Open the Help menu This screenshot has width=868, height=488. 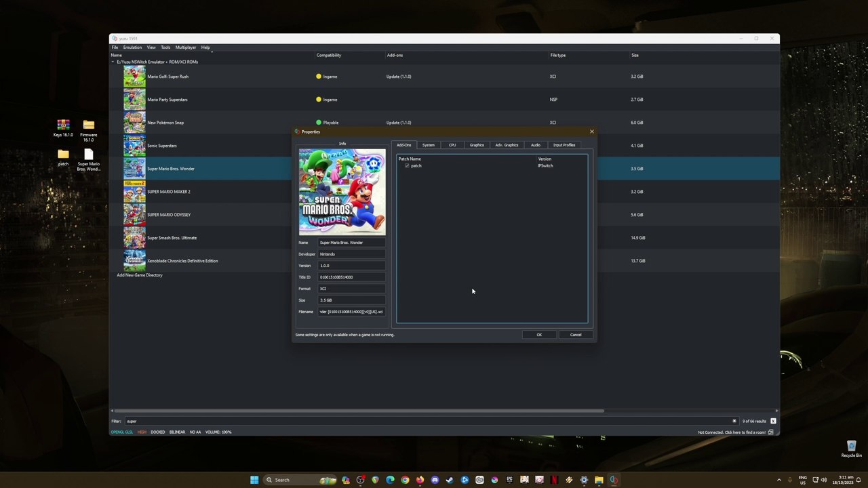[x=205, y=47]
